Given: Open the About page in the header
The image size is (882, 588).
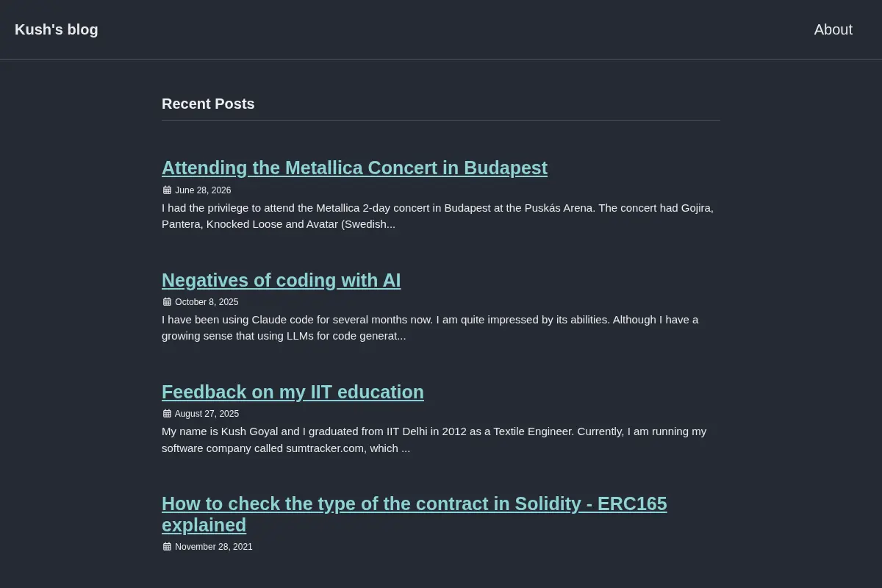Looking at the screenshot, I should pos(833,29).
